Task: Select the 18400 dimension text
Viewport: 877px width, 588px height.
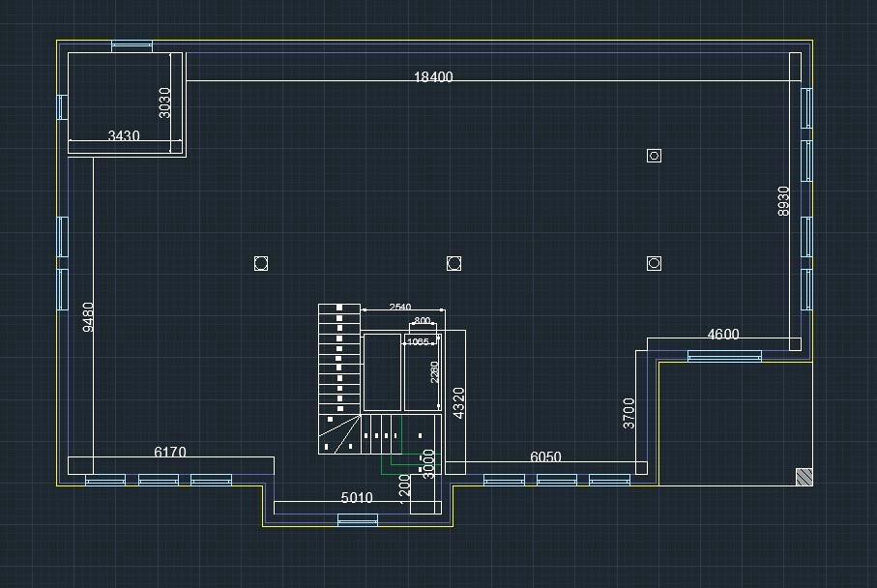Action: click(433, 77)
